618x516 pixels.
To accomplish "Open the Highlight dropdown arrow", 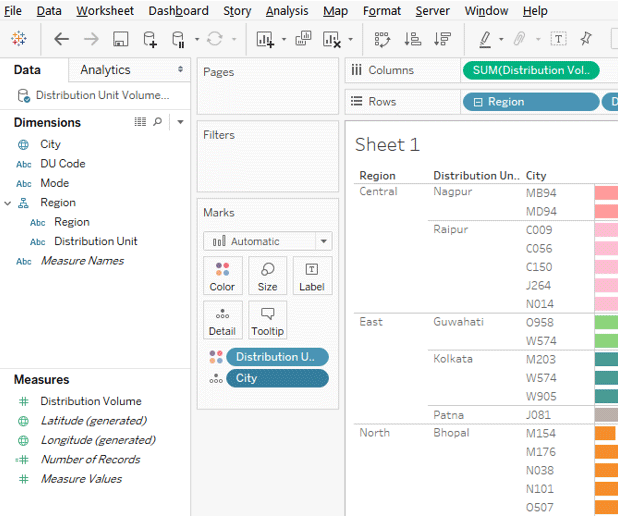I will (x=501, y=39).
